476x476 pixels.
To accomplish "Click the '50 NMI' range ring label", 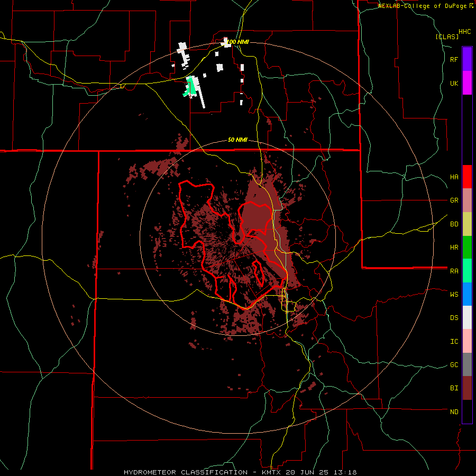I will click(237, 140).
